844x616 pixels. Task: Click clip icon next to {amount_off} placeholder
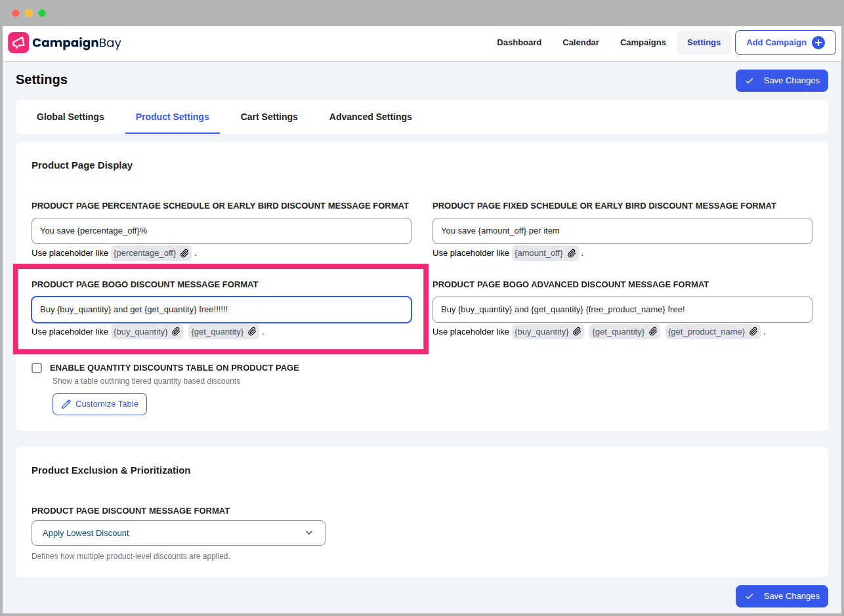coord(572,253)
